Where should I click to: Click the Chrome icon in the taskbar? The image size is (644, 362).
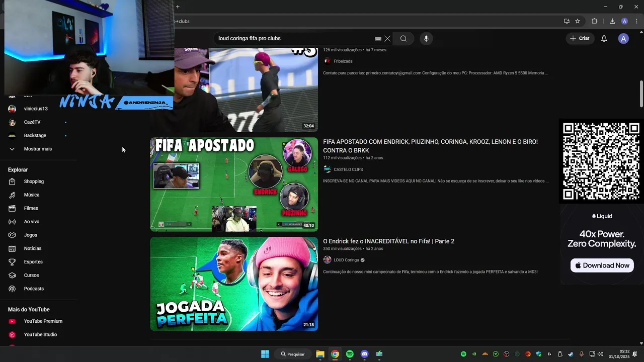click(x=335, y=354)
